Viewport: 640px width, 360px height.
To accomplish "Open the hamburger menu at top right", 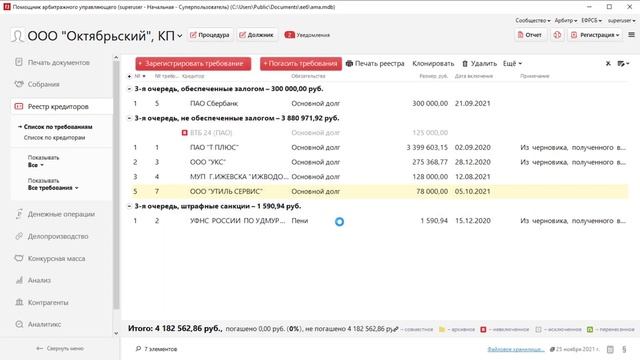I will (631, 35).
